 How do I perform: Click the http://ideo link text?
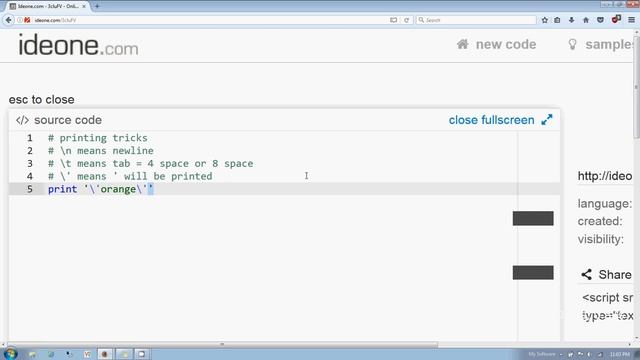coord(604,176)
